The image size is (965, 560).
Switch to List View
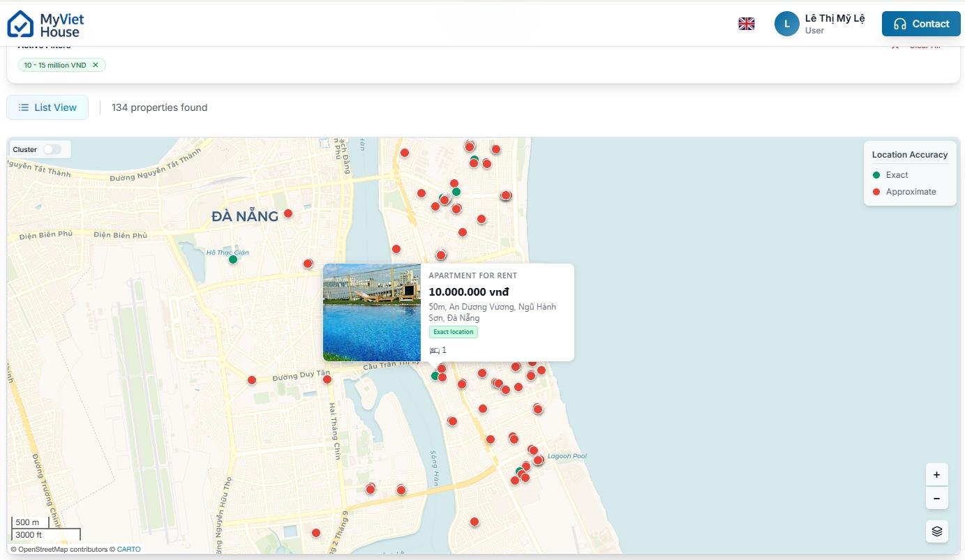[47, 107]
